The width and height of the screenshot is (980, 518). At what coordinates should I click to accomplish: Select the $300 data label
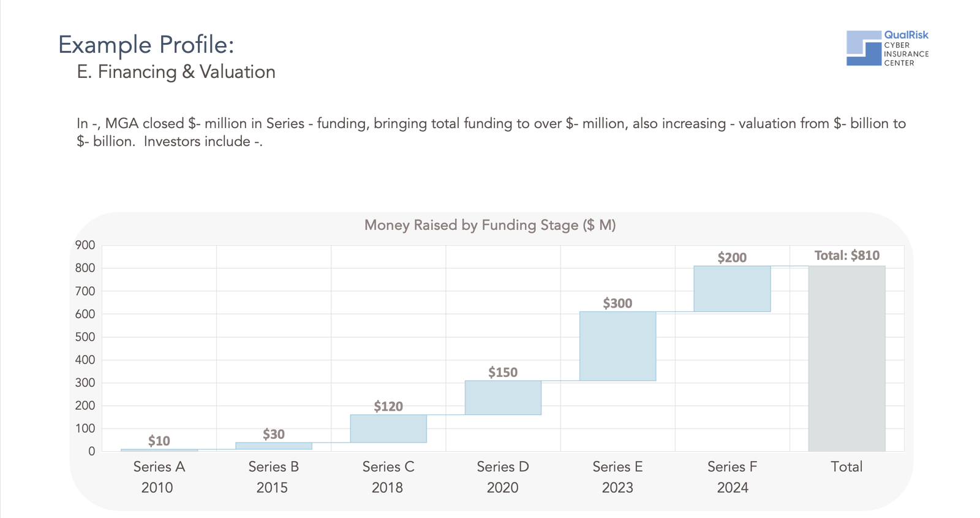pyautogui.click(x=617, y=303)
